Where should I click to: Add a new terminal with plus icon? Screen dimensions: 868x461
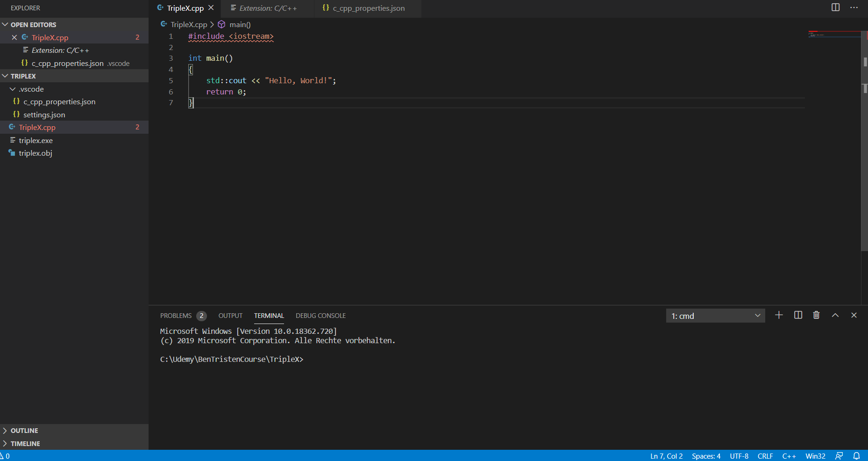(x=779, y=315)
